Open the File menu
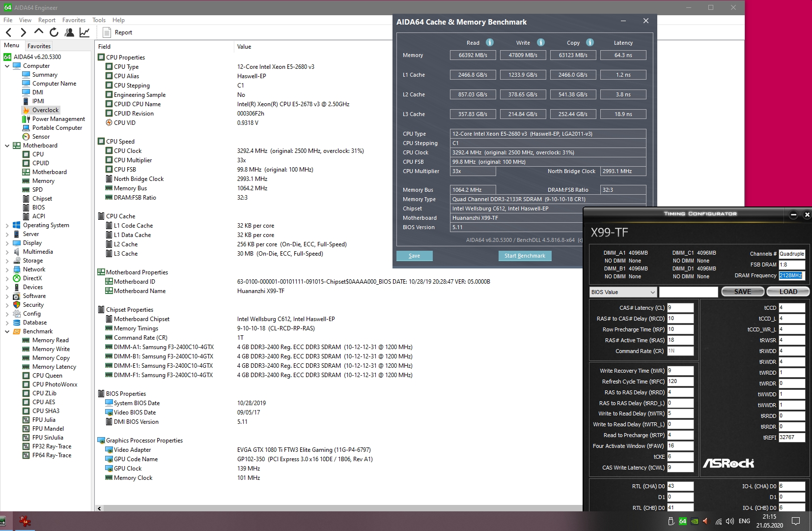This screenshot has height=531, width=812. click(8, 20)
